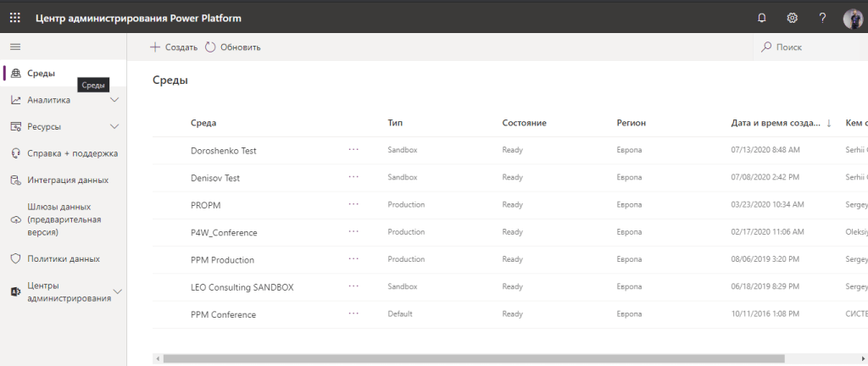
Task: Expand the Ресурсы section chevron
Action: coord(116,127)
